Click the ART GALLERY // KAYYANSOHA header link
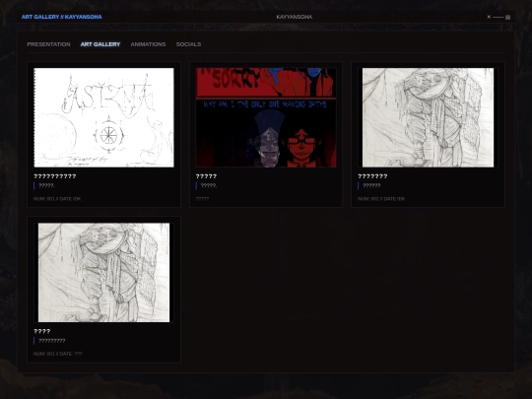The image size is (532, 399). pyautogui.click(x=61, y=17)
